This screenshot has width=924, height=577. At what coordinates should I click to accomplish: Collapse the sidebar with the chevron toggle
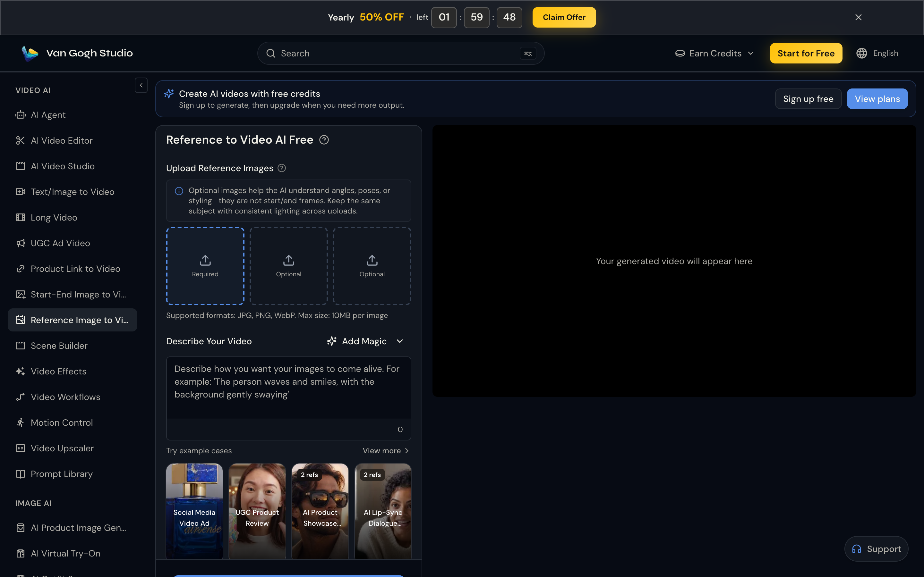(141, 86)
